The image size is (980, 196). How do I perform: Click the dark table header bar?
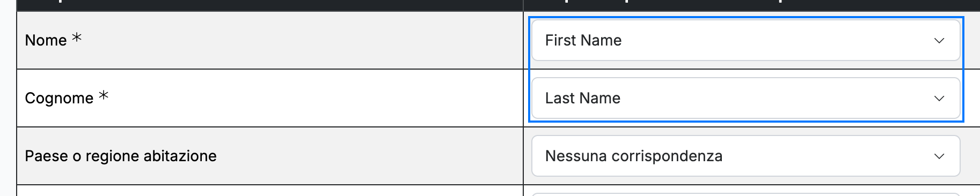coord(498,5)
